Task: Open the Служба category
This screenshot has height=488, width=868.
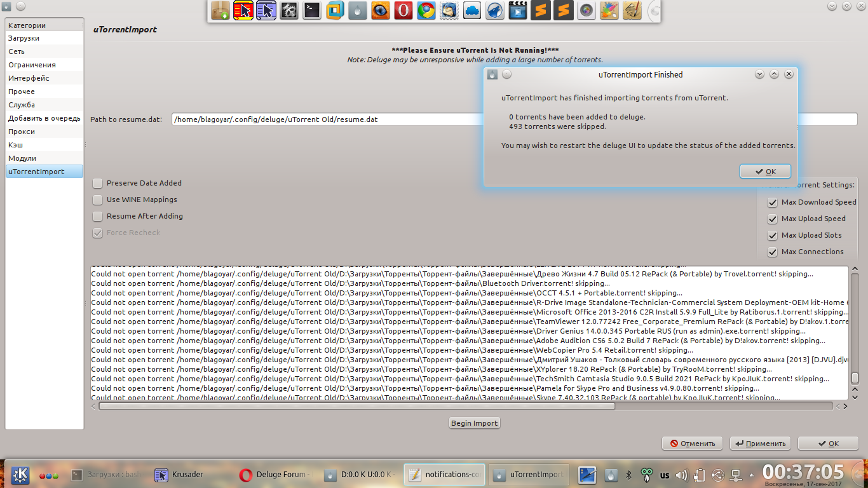Action: pyautogui.click(x=44, y=105)
